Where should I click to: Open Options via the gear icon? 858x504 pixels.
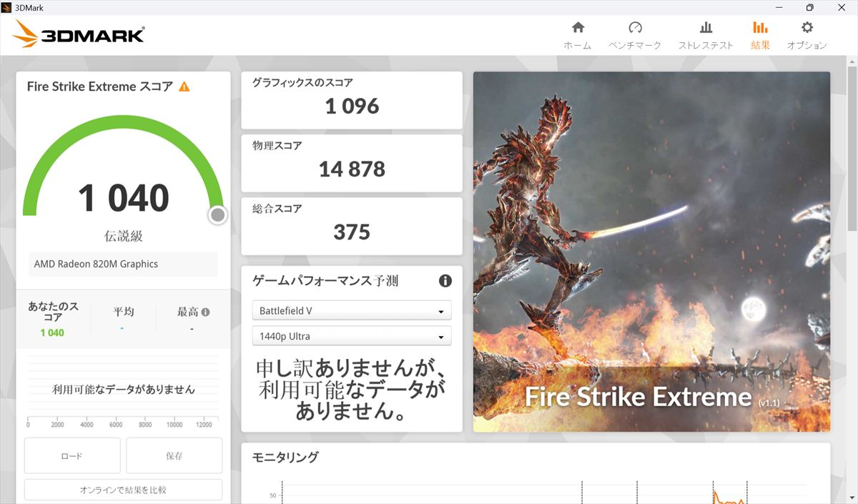807,28
